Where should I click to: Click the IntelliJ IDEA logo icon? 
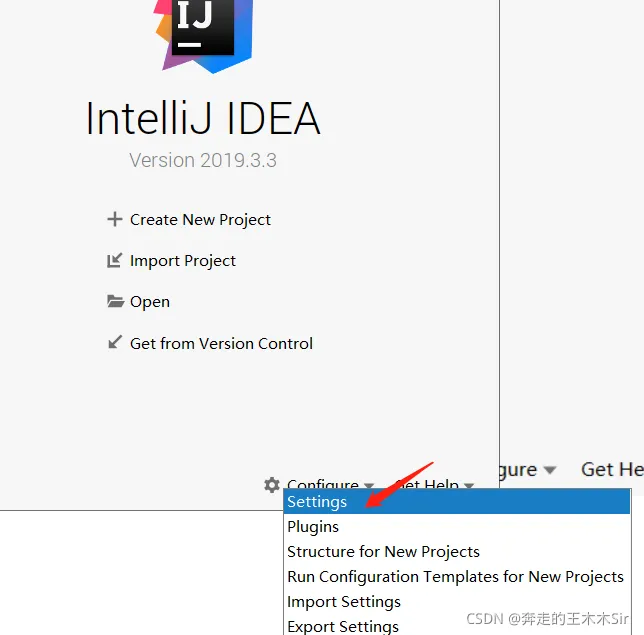point(203,30)
